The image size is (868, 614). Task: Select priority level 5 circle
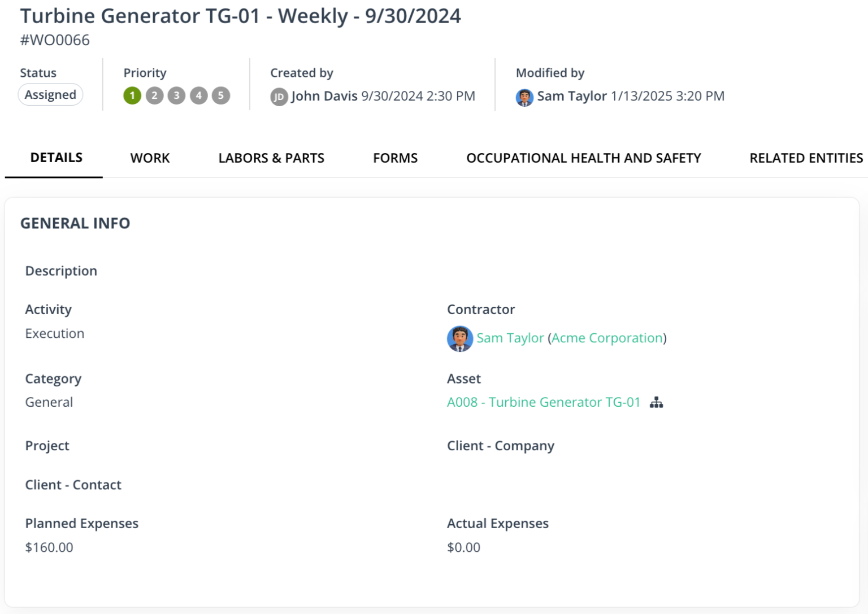(x=219, y=95)
